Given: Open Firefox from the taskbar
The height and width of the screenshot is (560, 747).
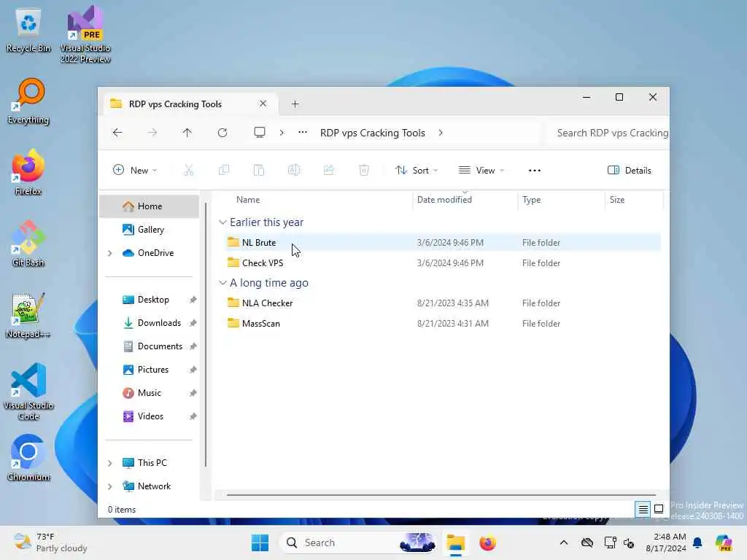Looking at the screenshot, I should click(487, 542).
